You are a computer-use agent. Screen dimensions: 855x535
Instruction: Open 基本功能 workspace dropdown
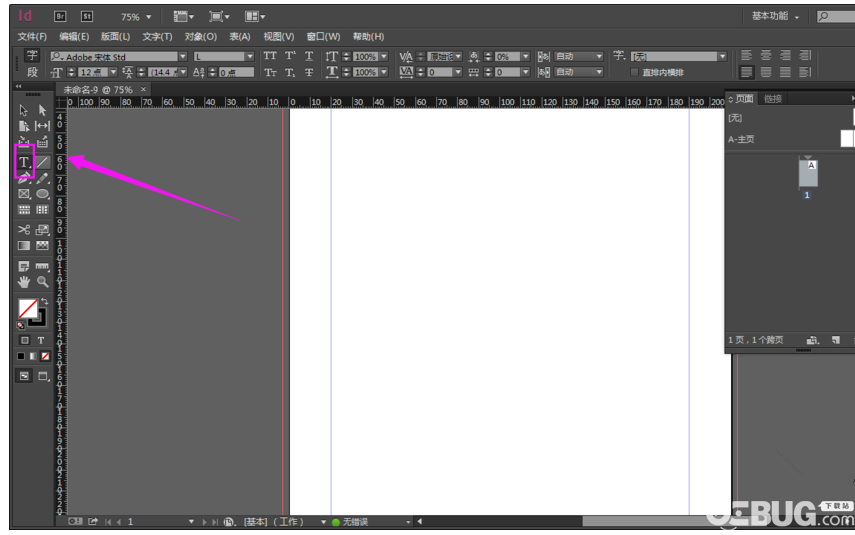[x=775, y=16]
